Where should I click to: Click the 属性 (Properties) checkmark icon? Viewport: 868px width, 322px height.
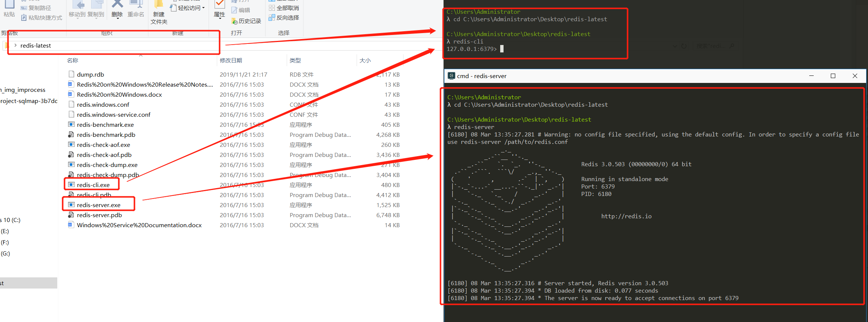tap(219, 4)
